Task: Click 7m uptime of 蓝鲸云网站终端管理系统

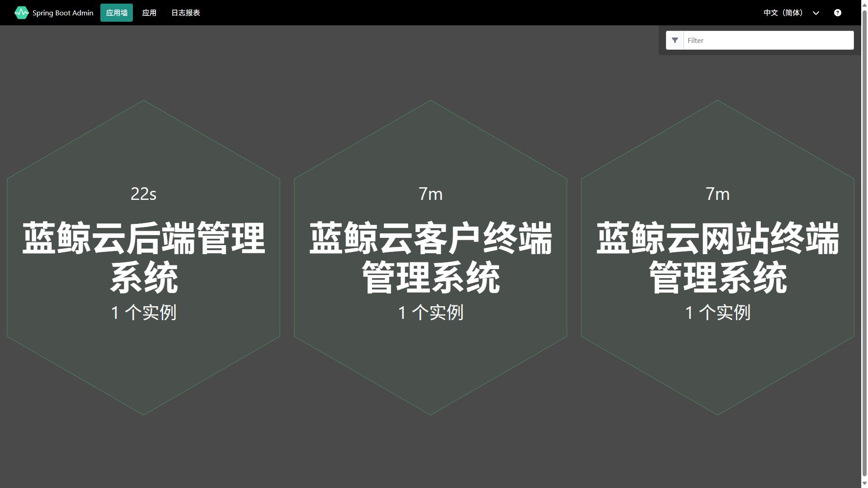Action: click(717, 194)
